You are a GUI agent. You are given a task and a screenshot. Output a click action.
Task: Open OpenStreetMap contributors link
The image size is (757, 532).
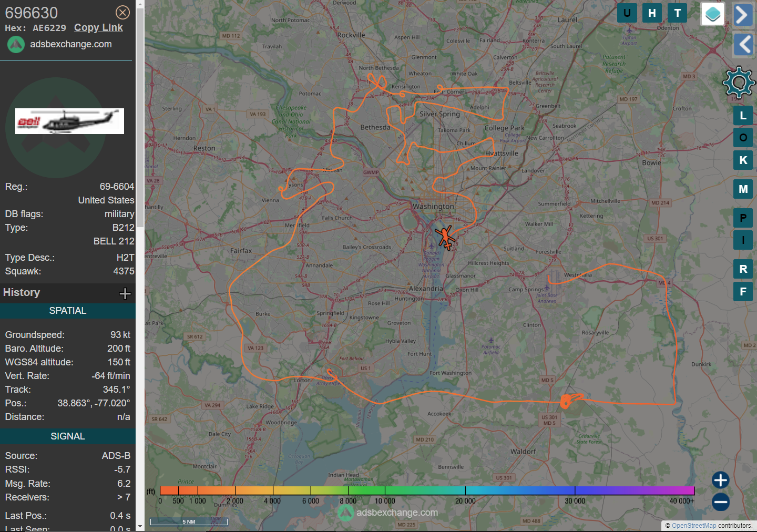[x=694, y=526]
